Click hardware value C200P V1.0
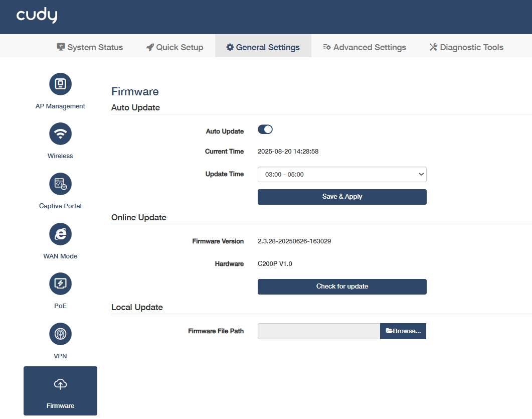The width and height of the screenshot is (532, 419). click(x=275, y=263)
